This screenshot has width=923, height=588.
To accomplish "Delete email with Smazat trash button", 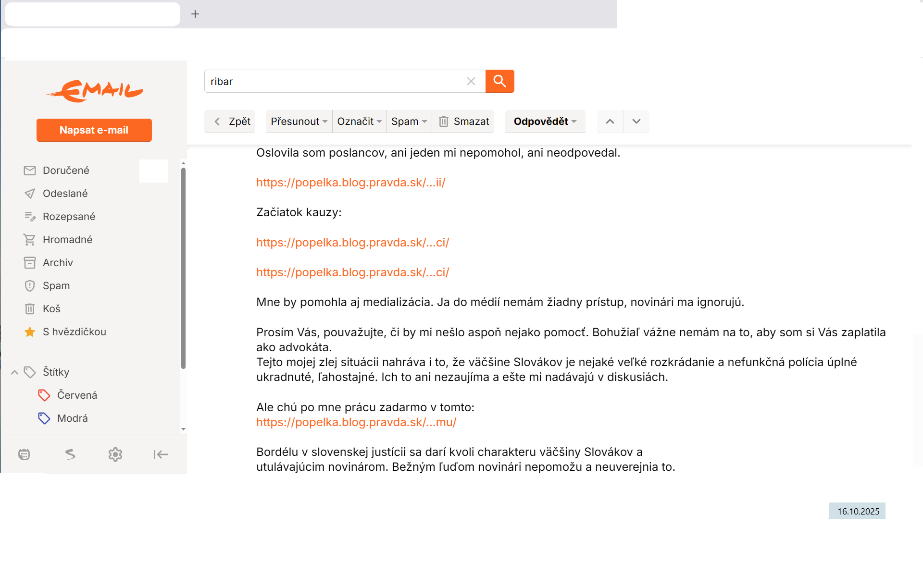I will (463, 122).
